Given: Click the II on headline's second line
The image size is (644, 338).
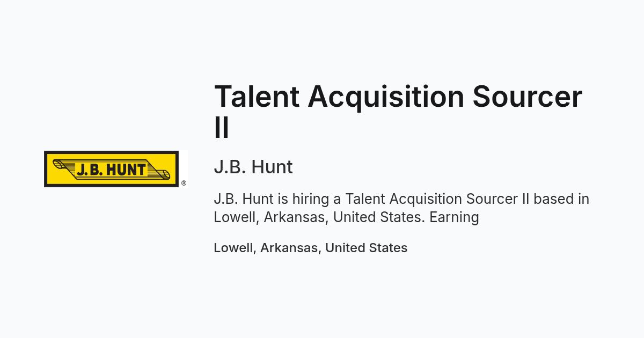Looking at the screenshot, I should pyautogui.click(x=222, y=128).
